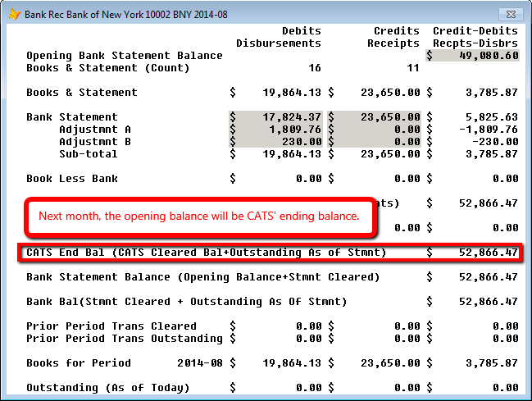Screen dimensions: 532x401
Task: Click the Prior Period Trans Outstanding label
Action: 125,338
